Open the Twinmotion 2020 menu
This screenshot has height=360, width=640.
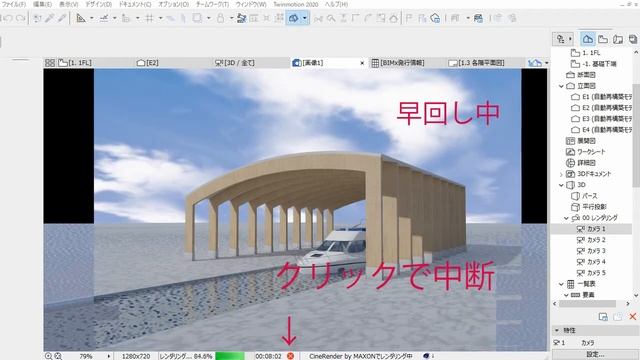click(x=295, y=4)
